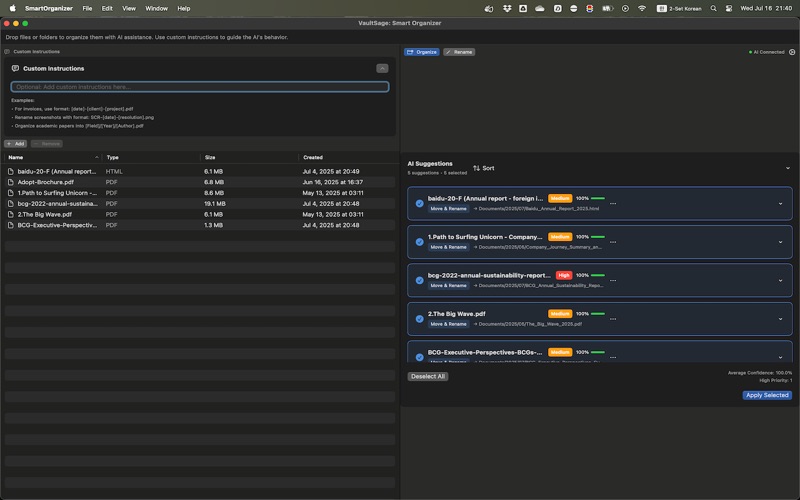This screenshot has width=800, height=500.
Task: Click the Add files button
Action: coord(15,144)
